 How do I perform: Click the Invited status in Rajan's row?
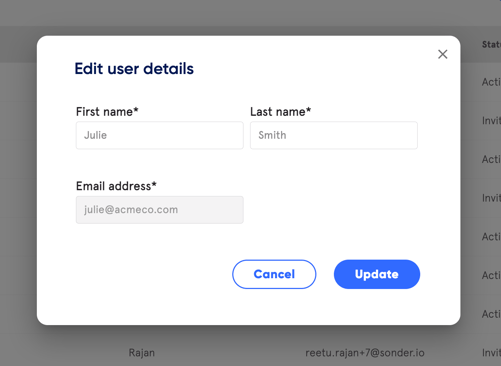click(x=491, y=353)
